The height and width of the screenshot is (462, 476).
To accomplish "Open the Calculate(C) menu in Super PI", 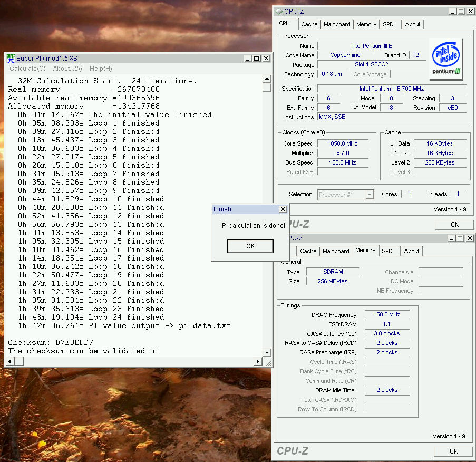I will 27,69.
